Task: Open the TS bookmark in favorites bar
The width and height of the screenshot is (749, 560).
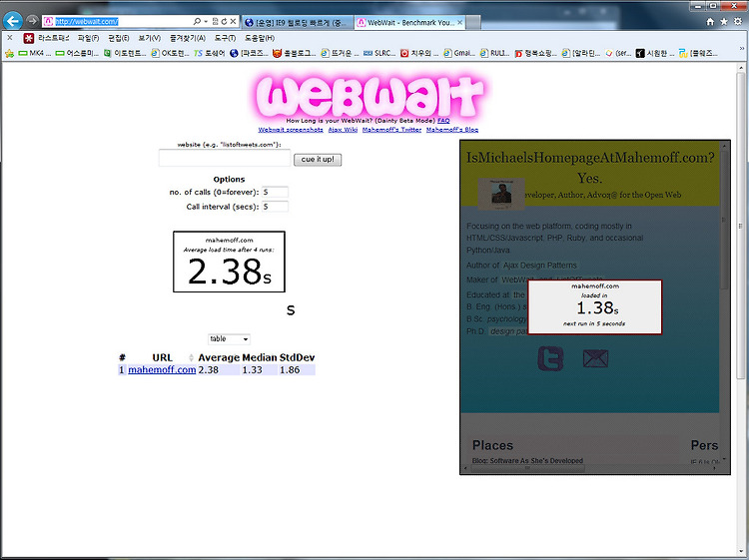Action: [210, 54]
